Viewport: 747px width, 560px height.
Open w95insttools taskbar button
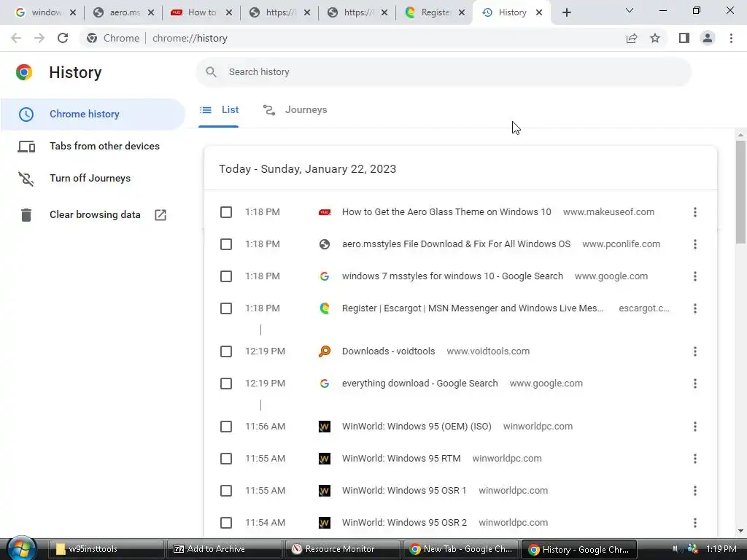point(106,549)
